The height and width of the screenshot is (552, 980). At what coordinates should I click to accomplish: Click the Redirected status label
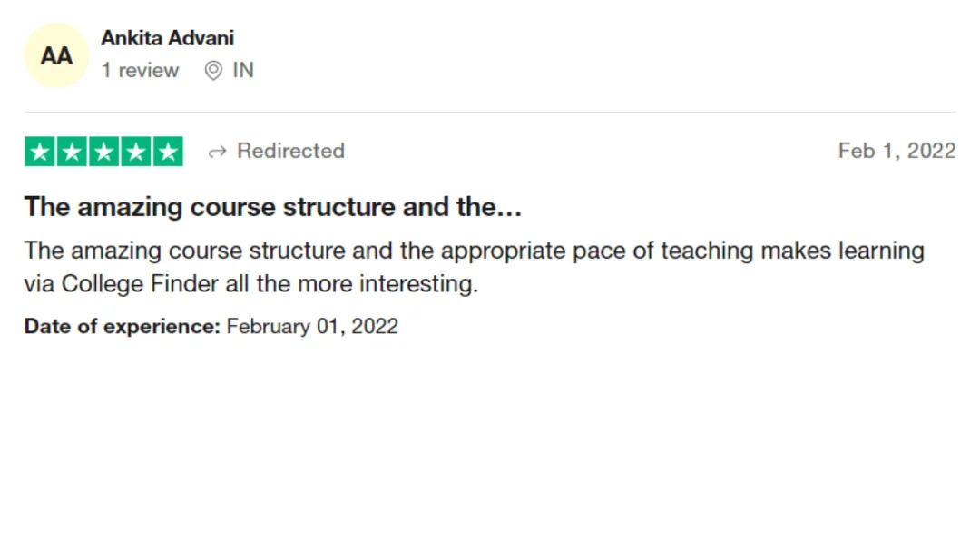tap(290, 151)
